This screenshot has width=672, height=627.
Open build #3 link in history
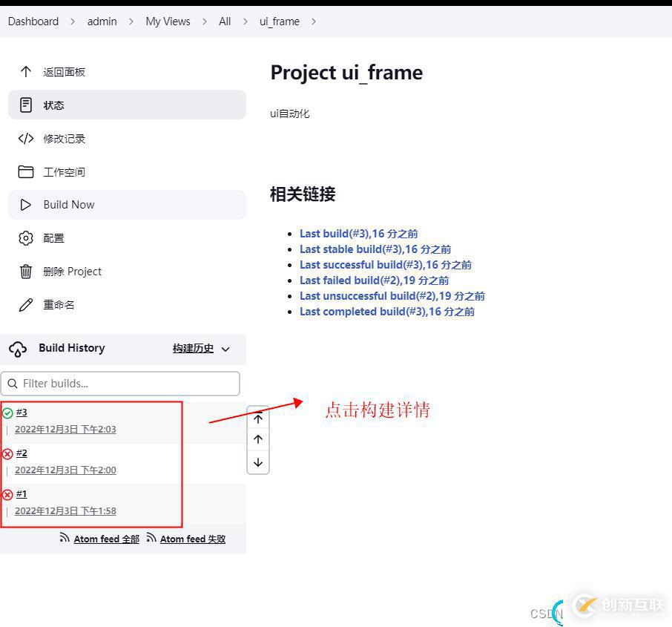coord(22,413)
